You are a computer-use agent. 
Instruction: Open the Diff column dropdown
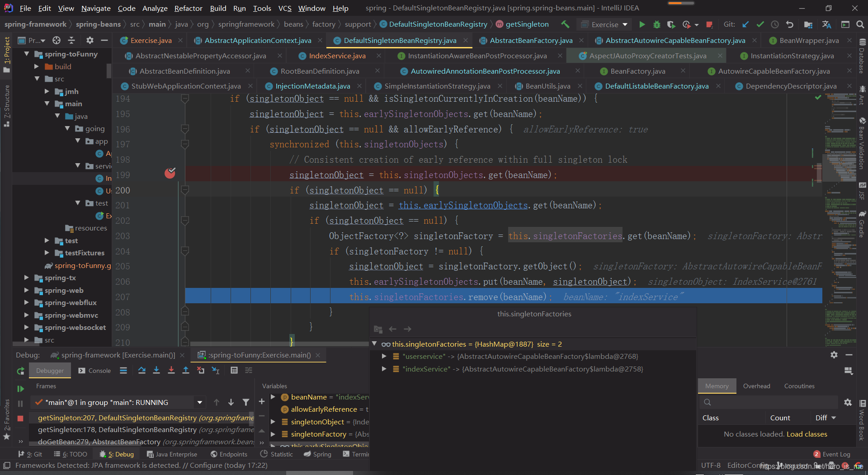(834, 418)
